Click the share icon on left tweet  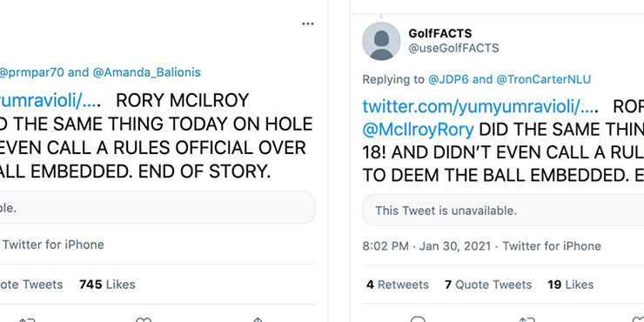click(x=258, y=319)
